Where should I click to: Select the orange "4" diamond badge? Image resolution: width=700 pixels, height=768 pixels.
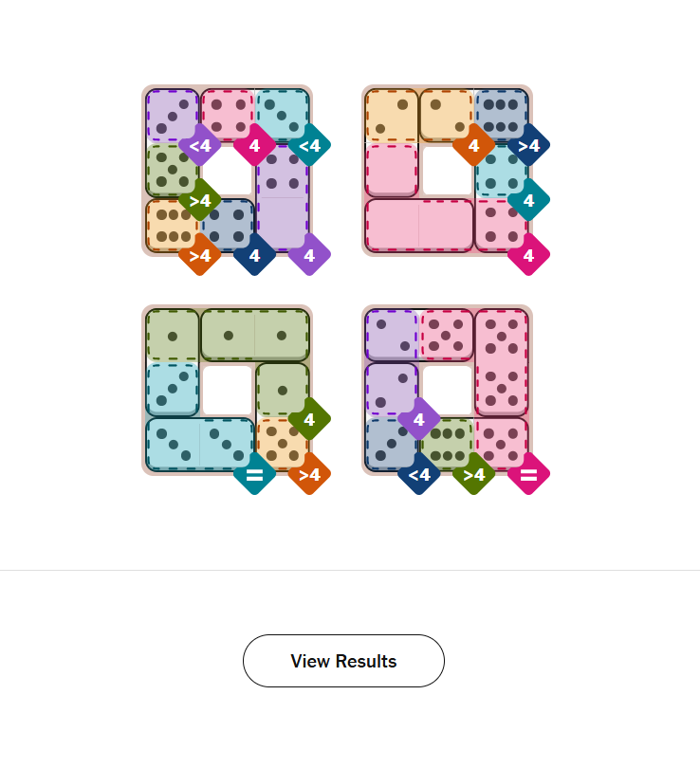tap(473, 145)
